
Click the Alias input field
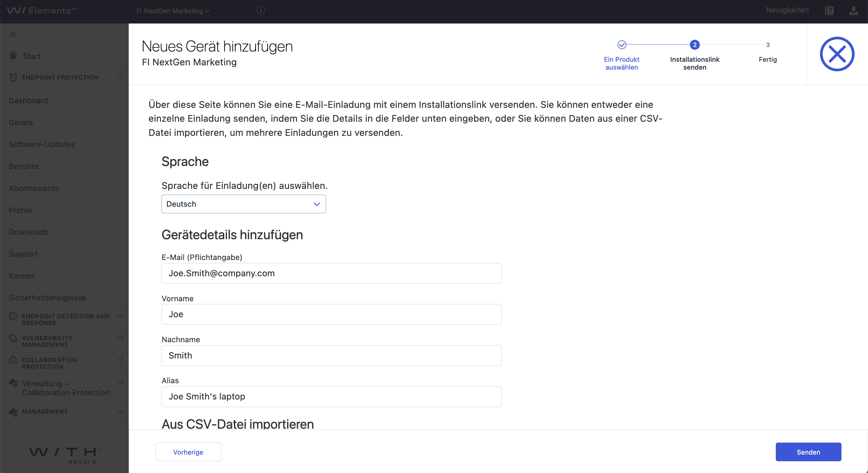(x=332, y=397)
